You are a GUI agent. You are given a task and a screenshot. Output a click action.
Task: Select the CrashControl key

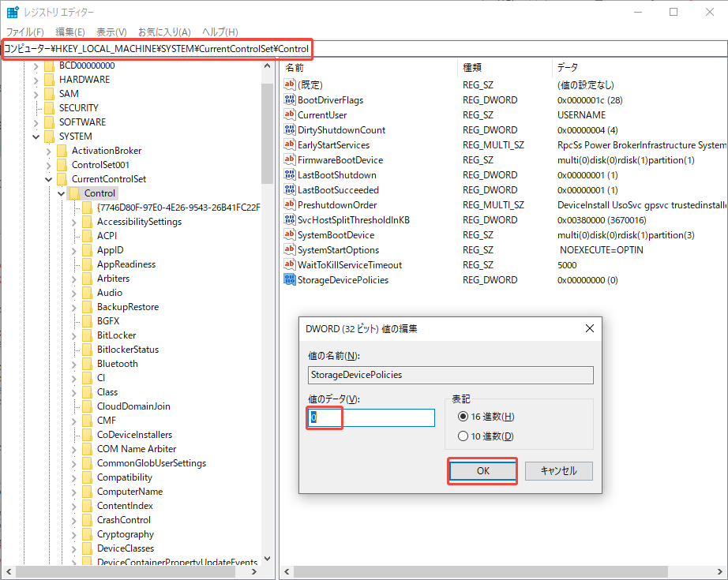pyautogui.click(x=123, y=520)
